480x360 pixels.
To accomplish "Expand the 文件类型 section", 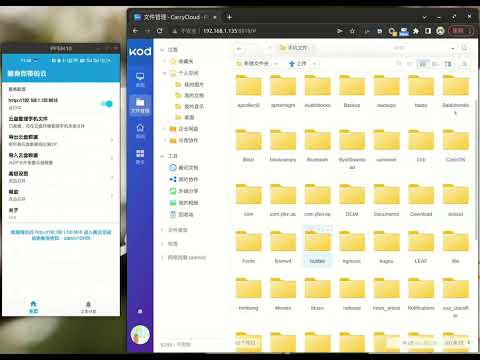I will point(162,230).
